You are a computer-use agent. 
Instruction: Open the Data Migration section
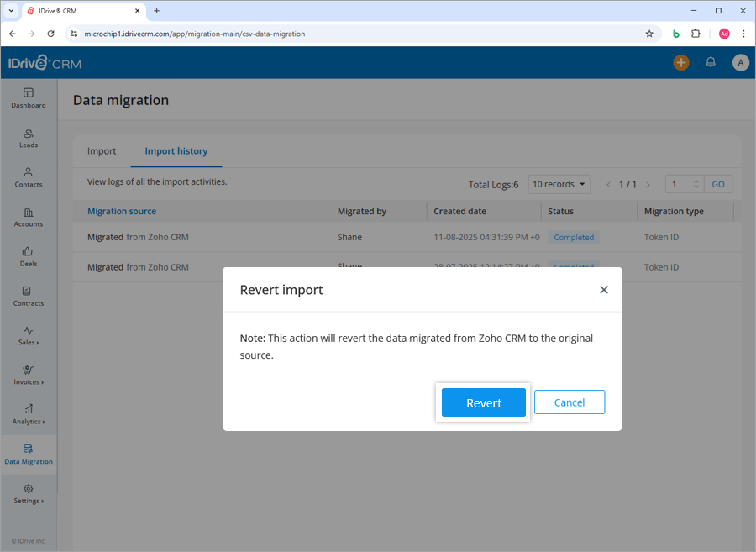pyautogui.click(x=28, y=455)
